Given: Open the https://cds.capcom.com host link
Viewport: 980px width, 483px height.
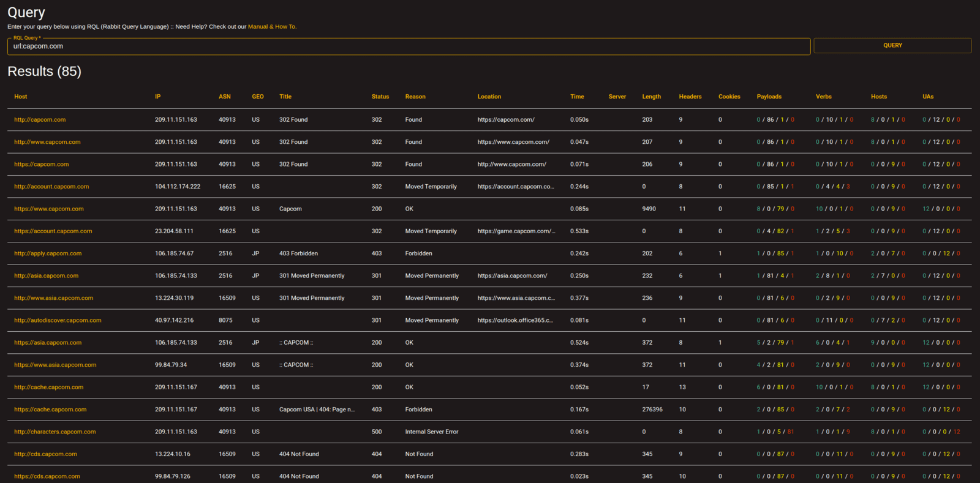Looking at the screenshot, I should point(47,476).
